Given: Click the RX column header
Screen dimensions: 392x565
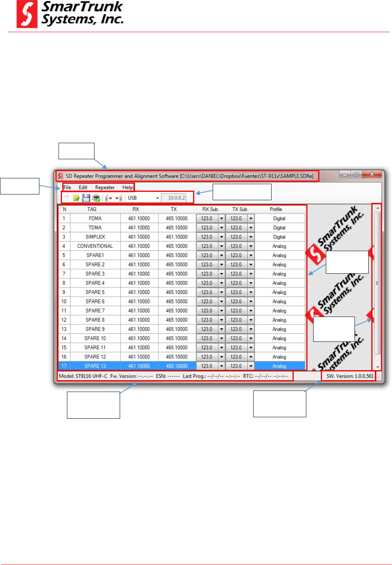Looking at the screenshot, I should point(136,209).
